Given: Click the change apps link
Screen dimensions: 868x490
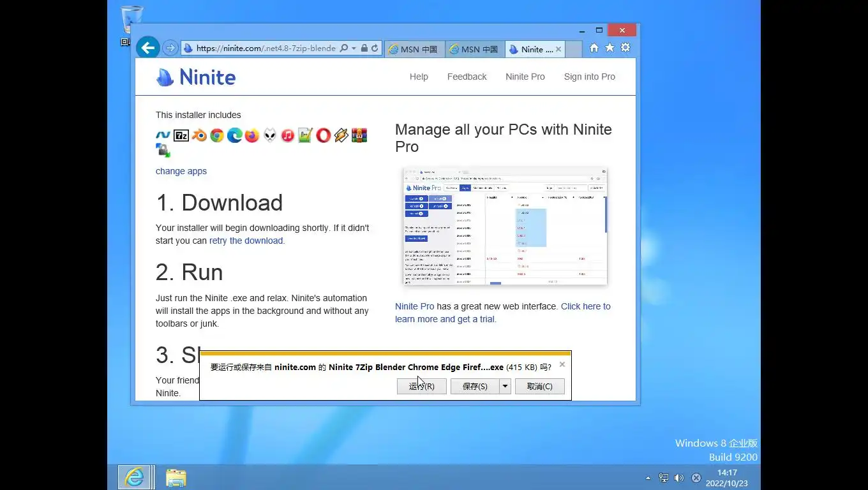Looking at the screenshot, I should (x=181, y=171).
